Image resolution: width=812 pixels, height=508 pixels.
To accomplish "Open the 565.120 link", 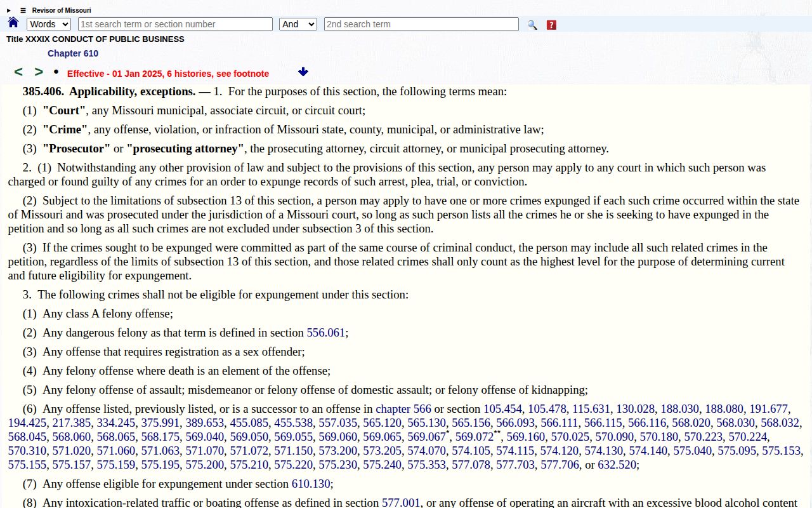I will click(x=383, y=423).
